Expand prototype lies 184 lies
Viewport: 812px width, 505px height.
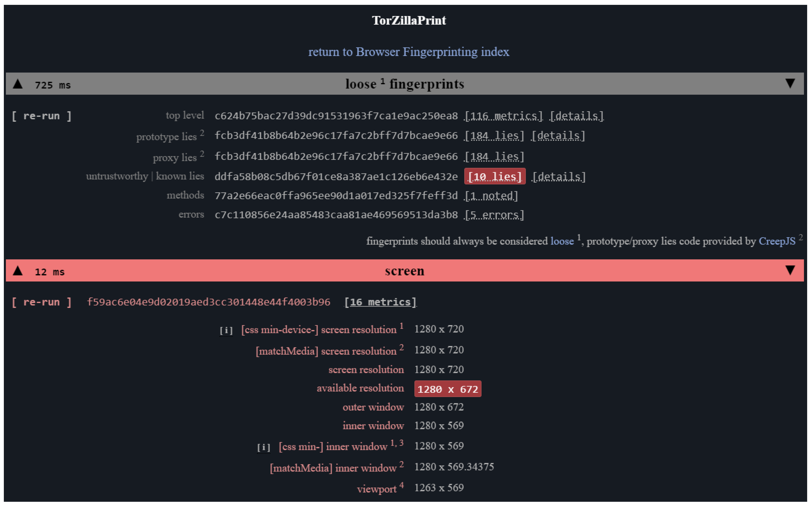pos(494,136)
